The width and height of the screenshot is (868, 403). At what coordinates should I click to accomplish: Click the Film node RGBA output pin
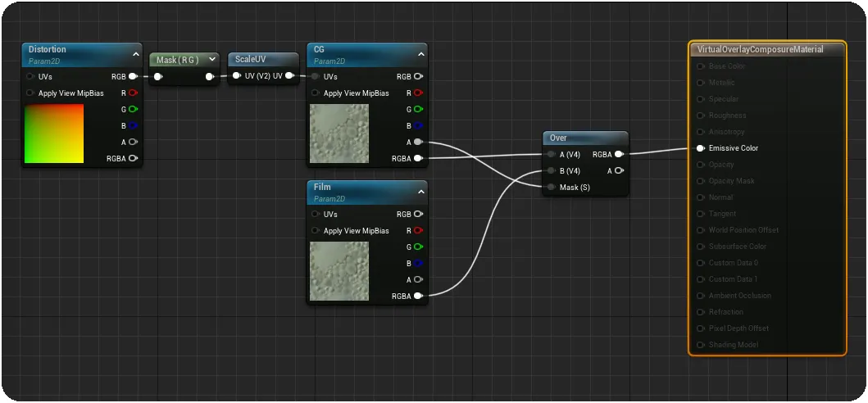coord(419,296)
